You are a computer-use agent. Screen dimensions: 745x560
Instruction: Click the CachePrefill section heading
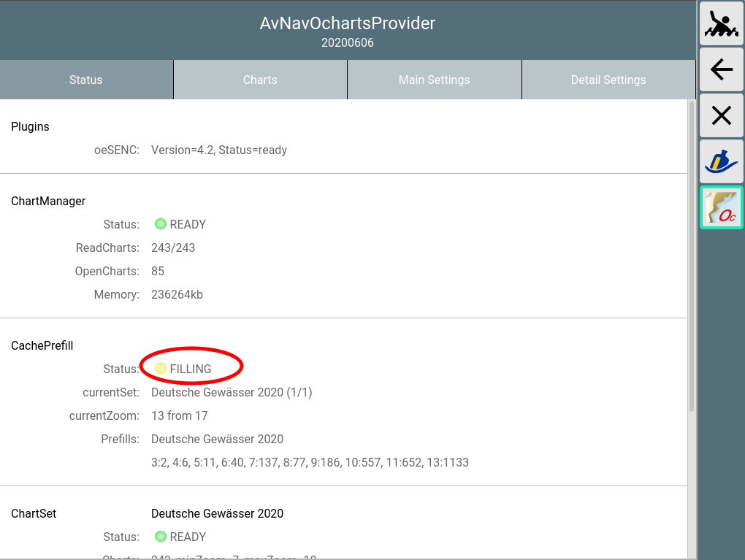point(42,346)
